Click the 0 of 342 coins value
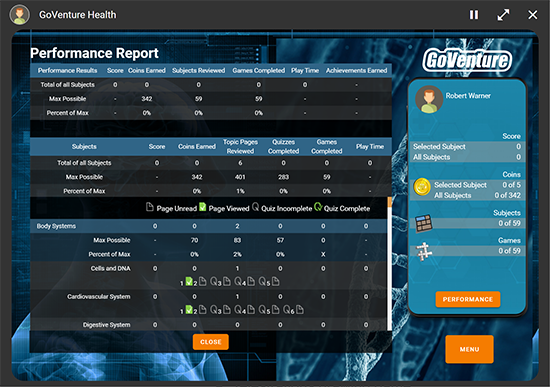The width and height of the screenshot is (550, 387). (508, 195)
